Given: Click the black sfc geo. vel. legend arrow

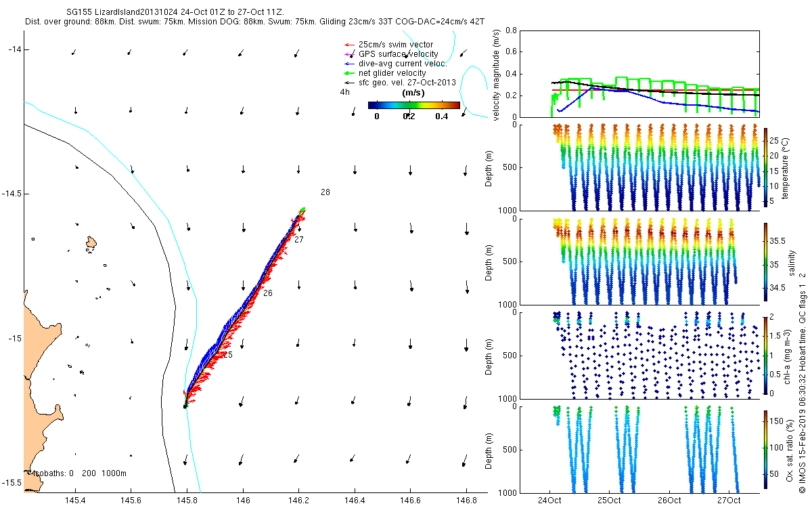Looking at the screenshot, I should click(348, 82).
